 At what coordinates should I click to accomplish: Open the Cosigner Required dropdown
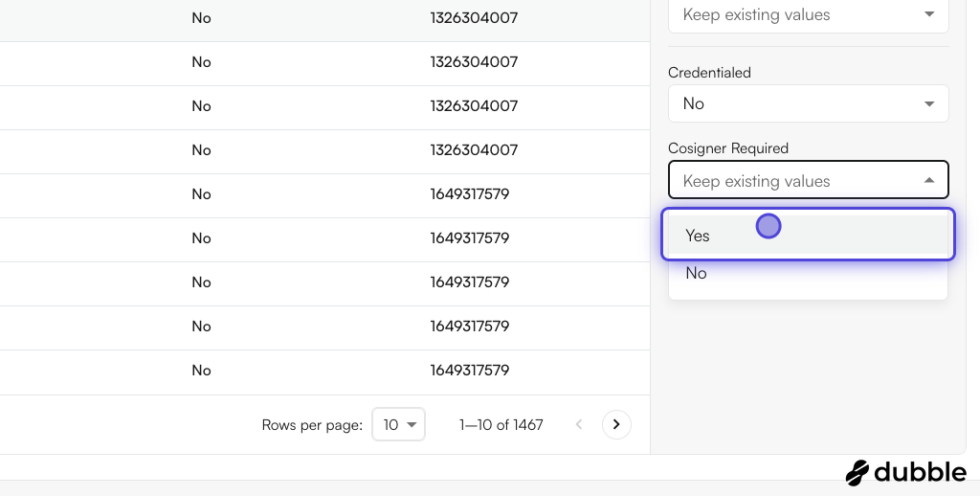[x=808, y=180]
